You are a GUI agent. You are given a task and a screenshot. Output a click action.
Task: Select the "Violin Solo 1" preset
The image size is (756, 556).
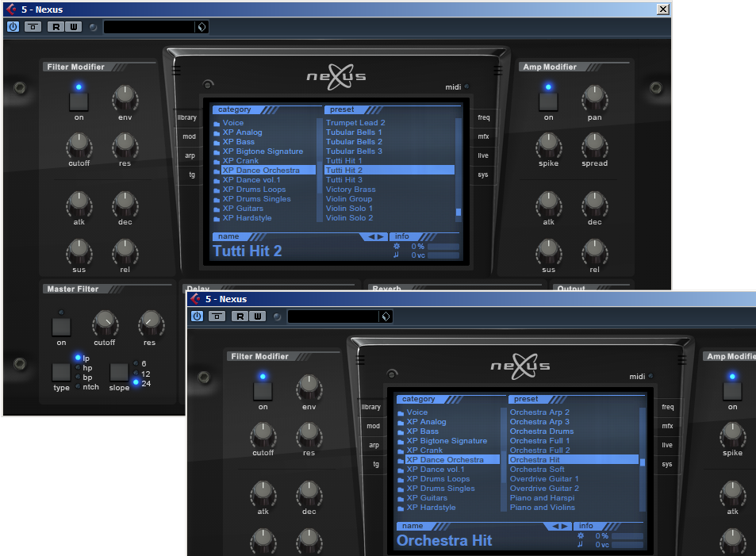(x=349, y=209)
